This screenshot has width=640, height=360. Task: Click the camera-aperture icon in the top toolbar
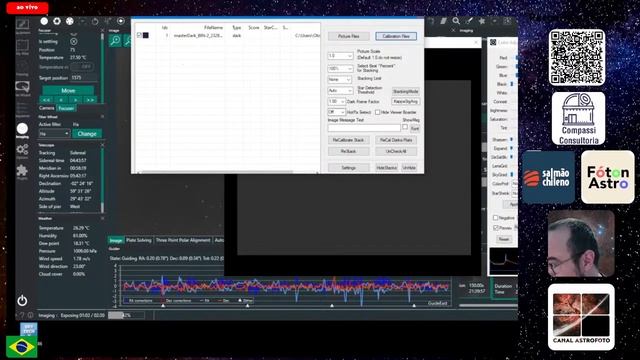click(57, 21)
